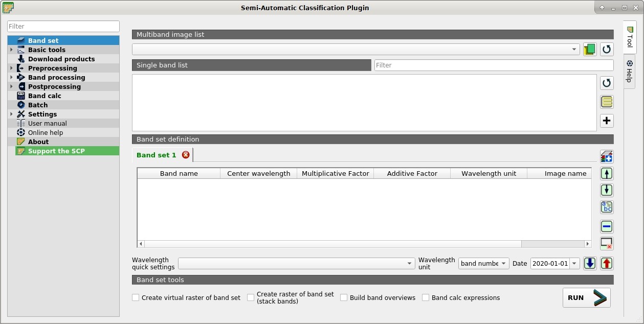Click the Postprocessing sidebar icon
The height and width of the screenshot is (324, 644).
tap(21, 86)
